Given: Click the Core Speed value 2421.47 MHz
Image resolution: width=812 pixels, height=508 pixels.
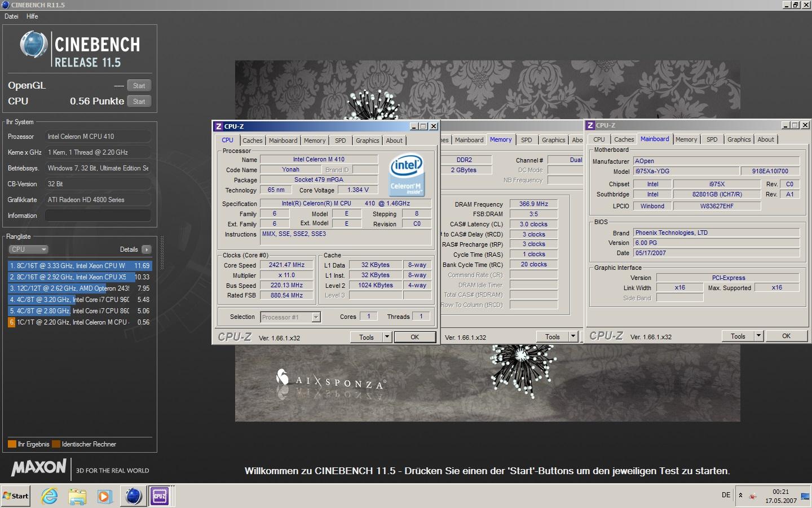Looking at the screenshot, I should tap(286, 265).
